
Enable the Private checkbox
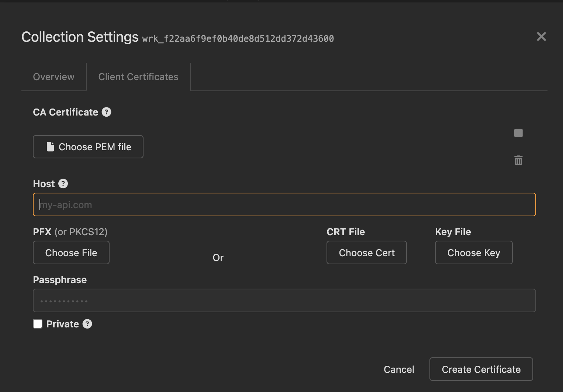38,324
